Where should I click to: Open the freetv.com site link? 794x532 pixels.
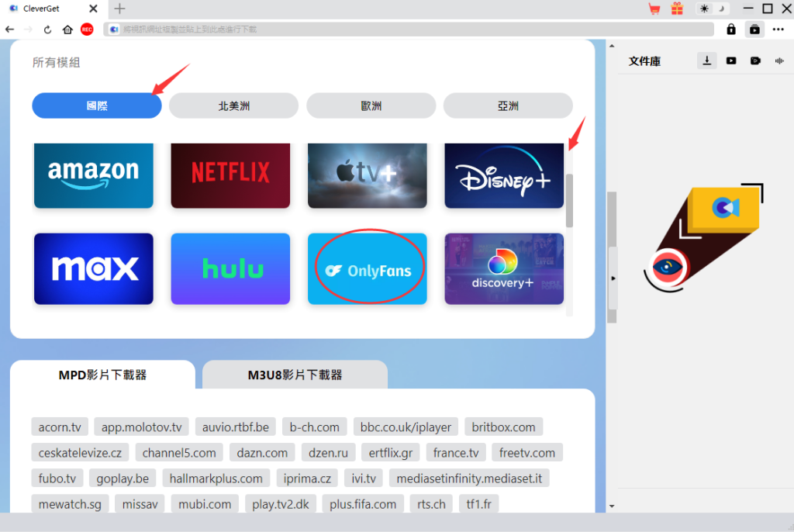click(527, 452)
